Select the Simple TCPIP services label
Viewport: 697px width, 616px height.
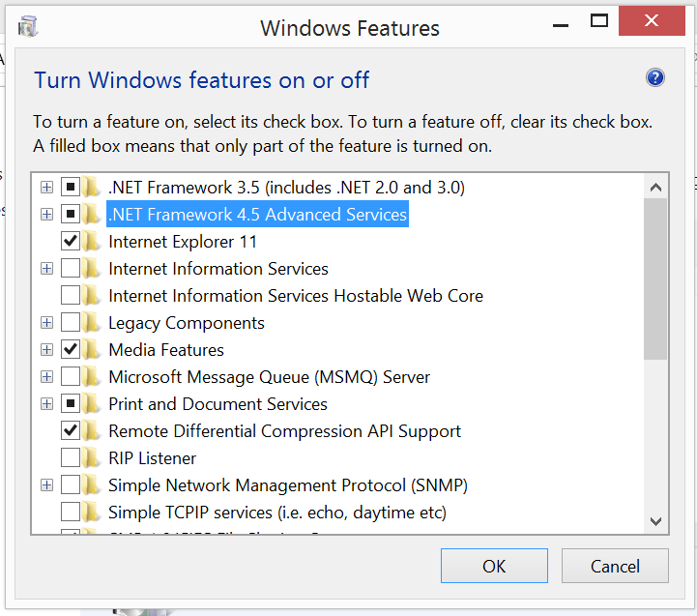277,513
